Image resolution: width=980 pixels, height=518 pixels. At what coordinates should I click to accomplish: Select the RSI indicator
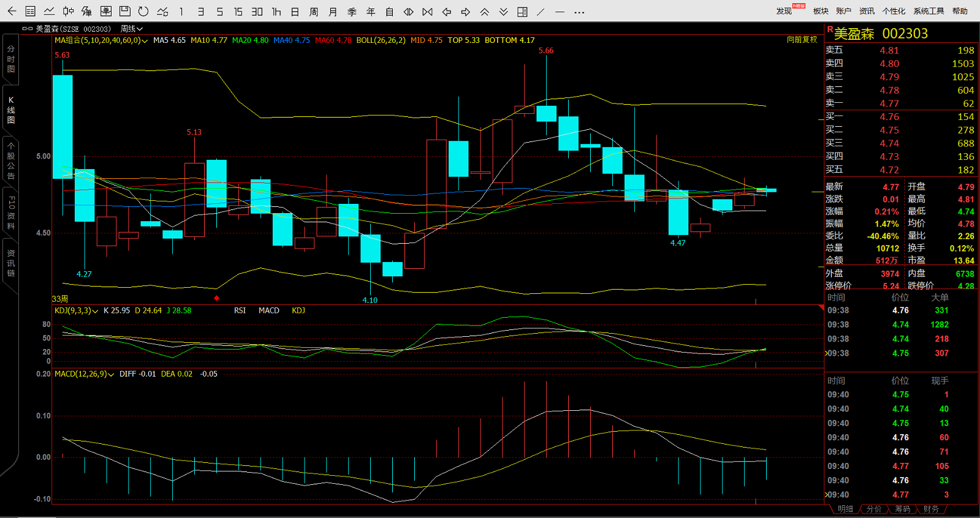240,310
